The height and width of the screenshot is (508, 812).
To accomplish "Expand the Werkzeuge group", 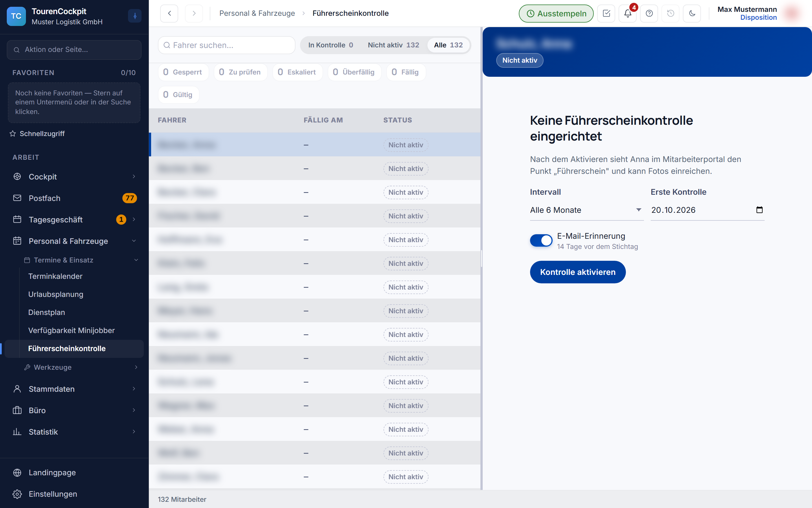I will click(x=136, y=367).
